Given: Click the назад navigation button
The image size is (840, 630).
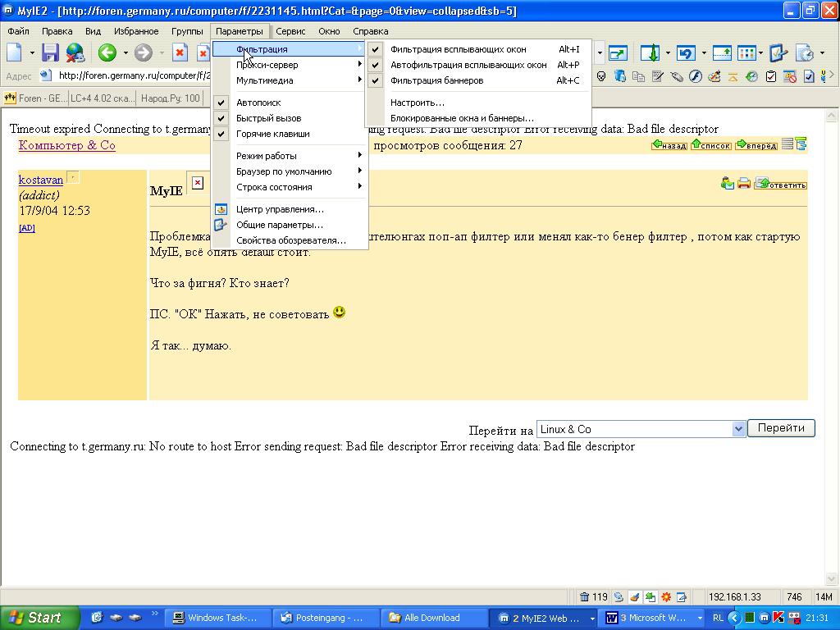Looking at the screenshot, I should click(x=669, y=144).
